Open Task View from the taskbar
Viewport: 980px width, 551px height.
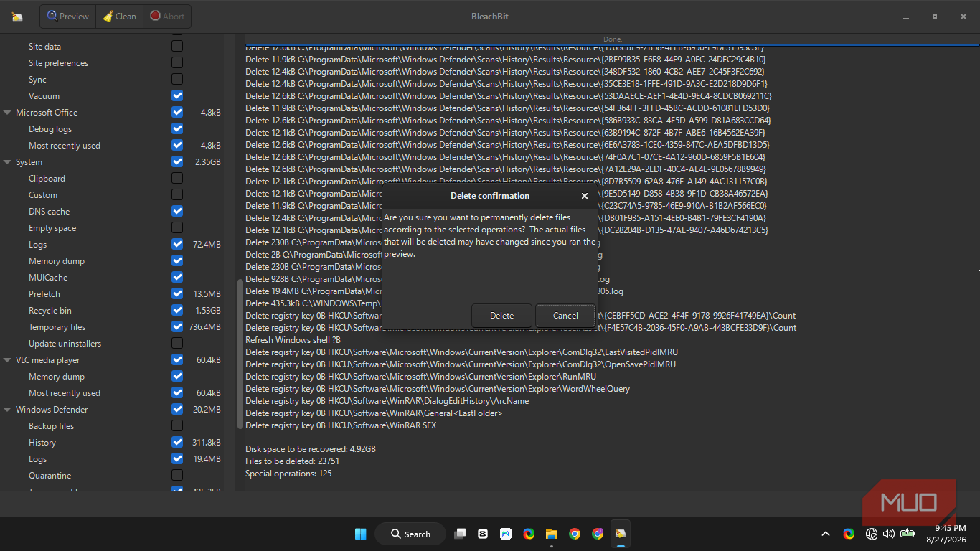[x=460, y=534]
